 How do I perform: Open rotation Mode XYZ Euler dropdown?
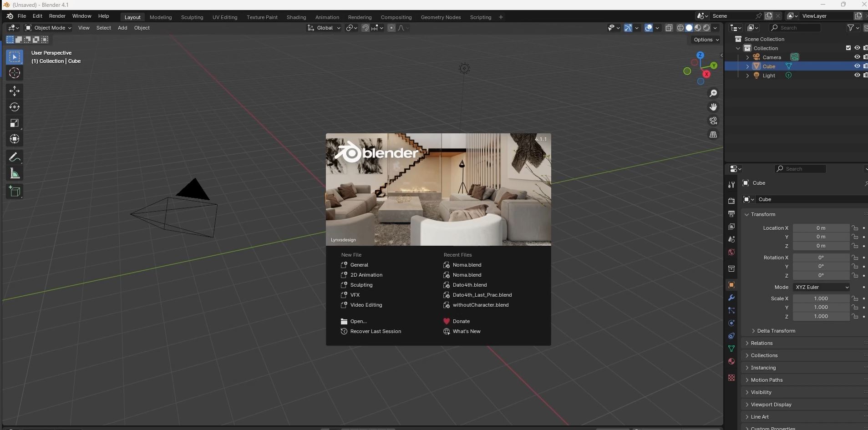(x=821, y=287)
